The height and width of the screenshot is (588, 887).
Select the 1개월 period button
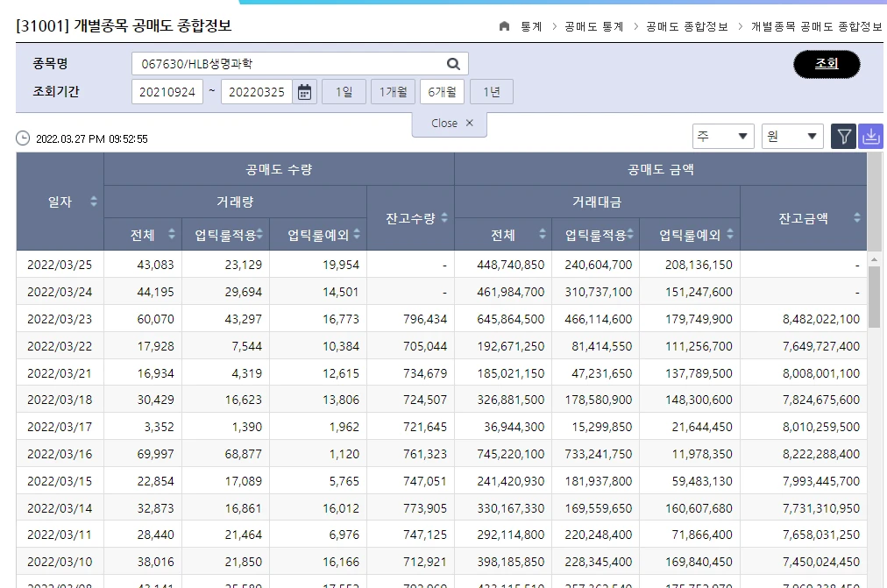(x=394, y=92)
